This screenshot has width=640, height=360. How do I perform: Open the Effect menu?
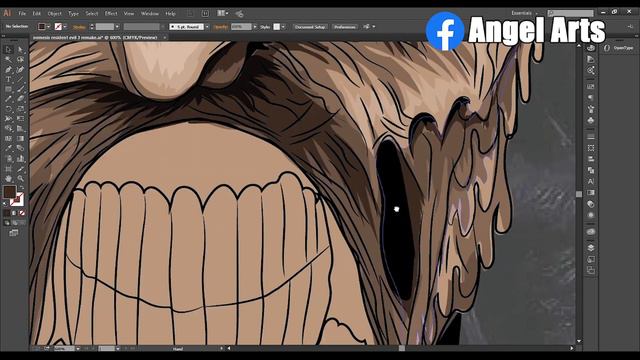[x=111, y=13]
